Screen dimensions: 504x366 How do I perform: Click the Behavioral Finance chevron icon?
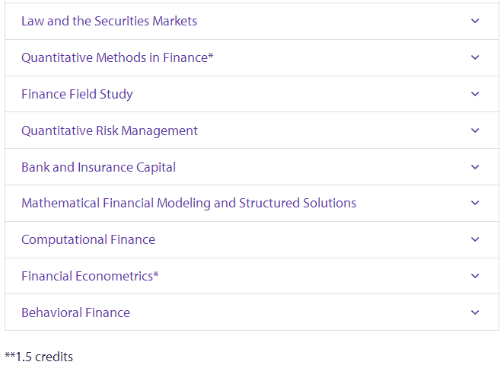tap(475, 312)
